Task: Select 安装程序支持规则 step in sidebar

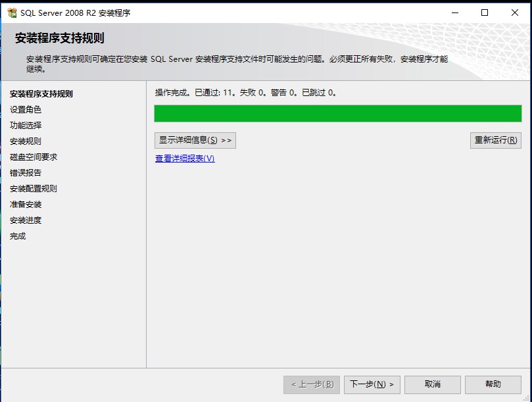Action: [x=41, y=93]
